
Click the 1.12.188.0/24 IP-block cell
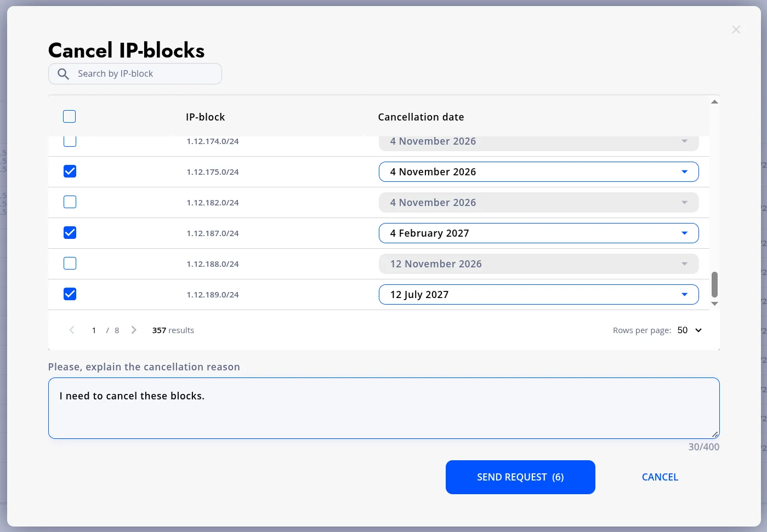pos(213,264)
